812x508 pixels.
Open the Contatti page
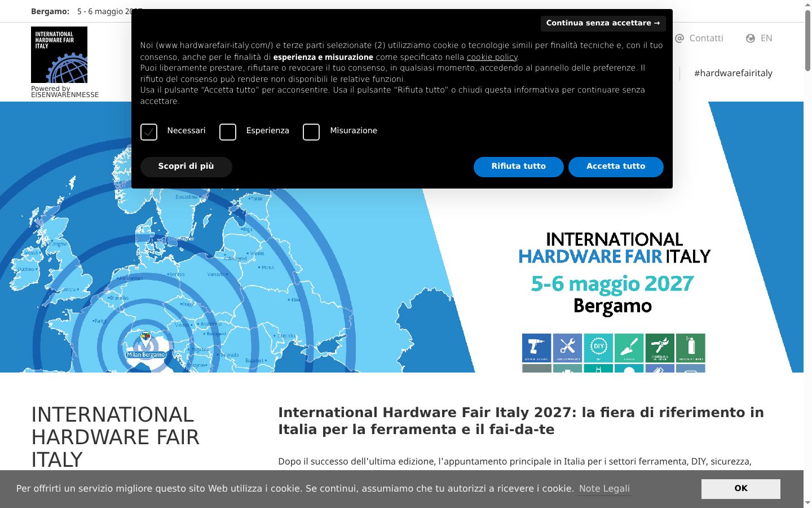(706, 38)
